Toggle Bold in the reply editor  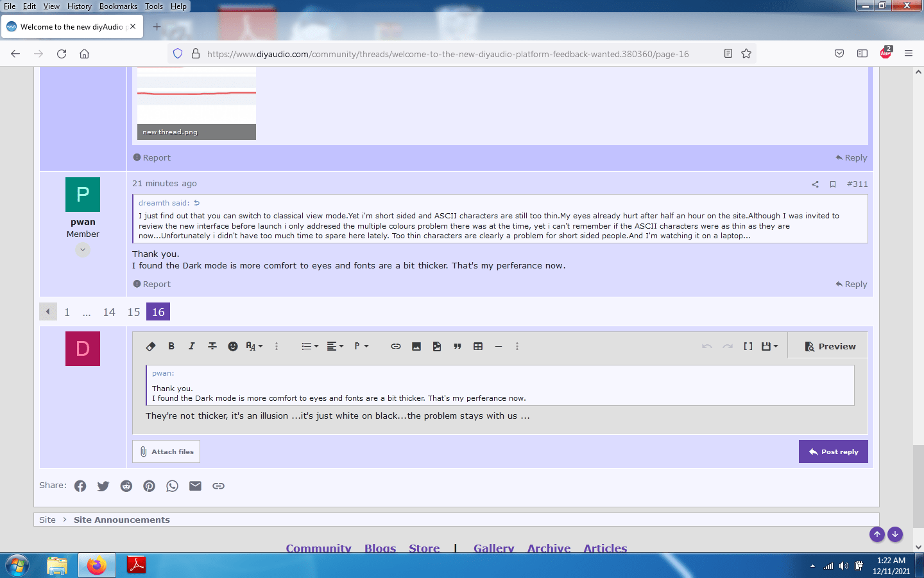pos(171,346)
